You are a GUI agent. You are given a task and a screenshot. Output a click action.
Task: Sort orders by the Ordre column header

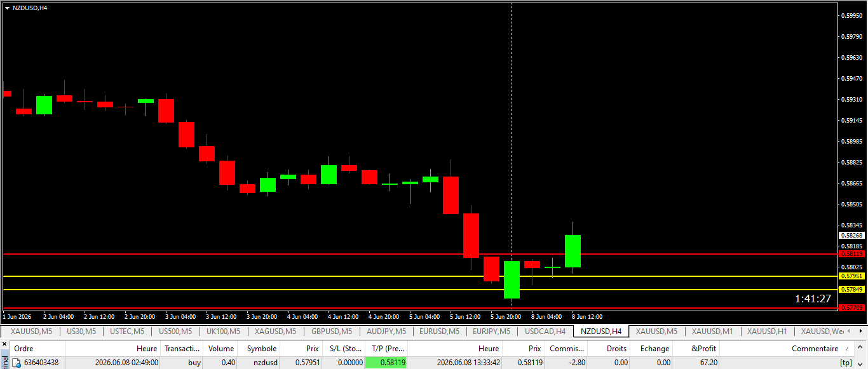pos(37,349)
